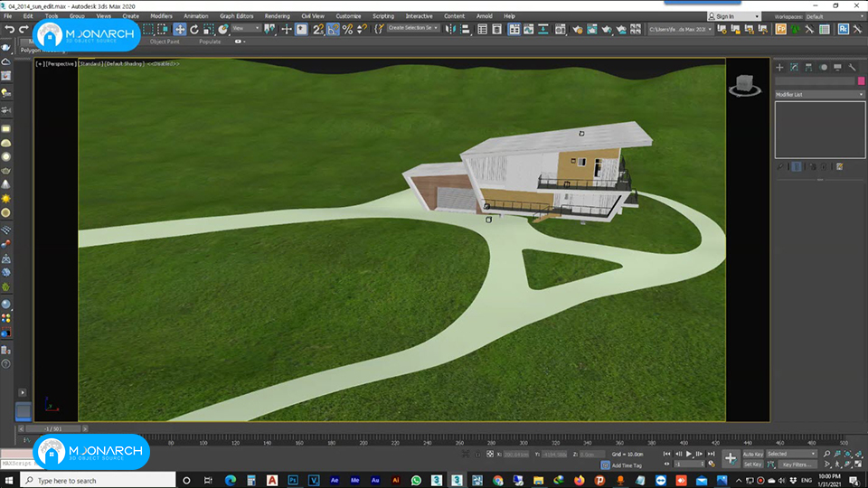Viewport: 868px width, 488px height.
Task: Click the Windows search box in the taskbar
Action: tap(98, 480)
